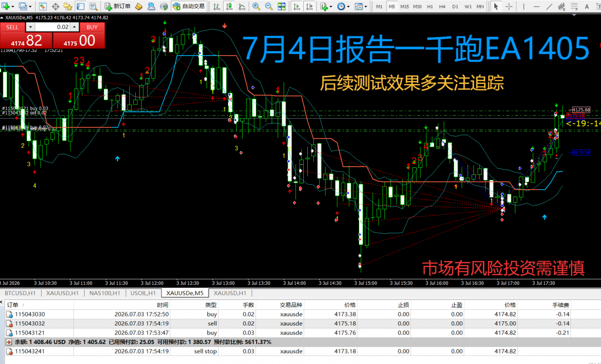
Task: Switch to the BTCUSD,H1 chart tab
Action: (x=21, y=293)
